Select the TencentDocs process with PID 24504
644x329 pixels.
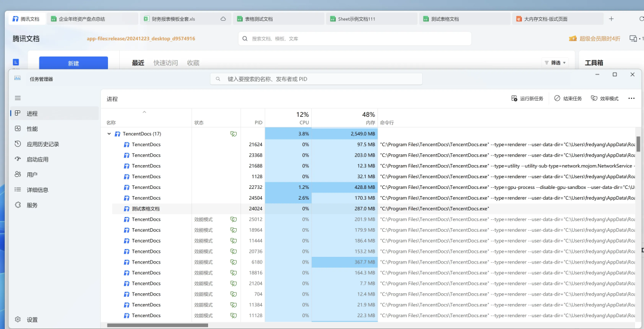[x=369, y=198]
